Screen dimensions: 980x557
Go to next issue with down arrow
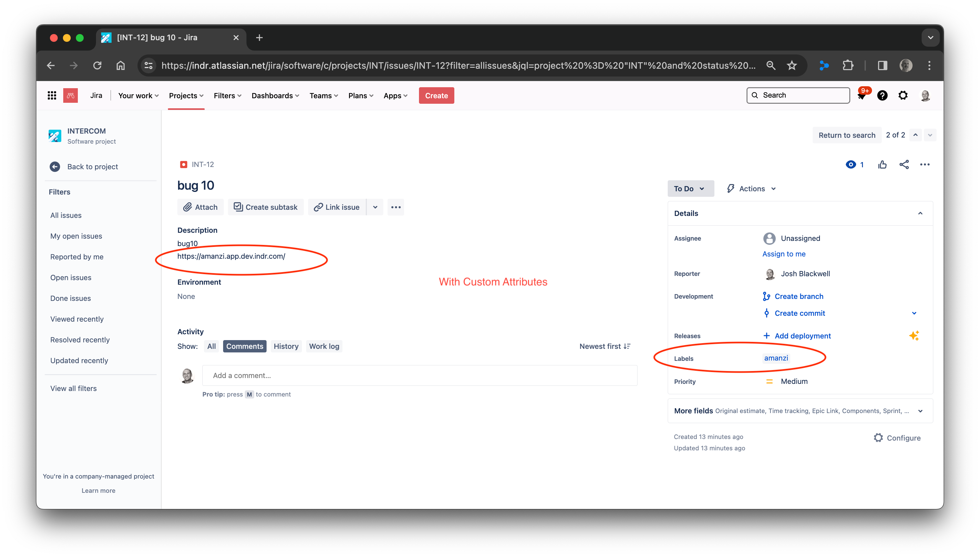point(929,135)
